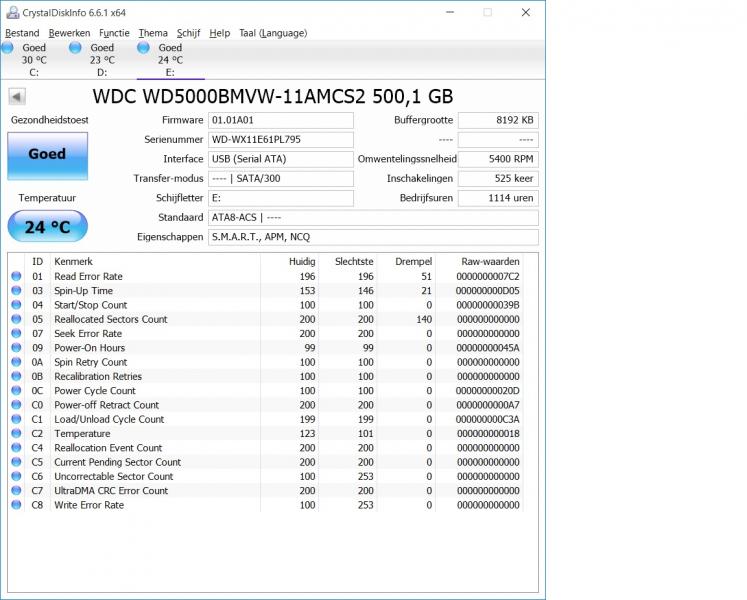The width and height of the screenshot is (747, 600).
Task: Click the blue status orb for Read Error Rate
Action: pyautogui.click(x=16, y=276)
